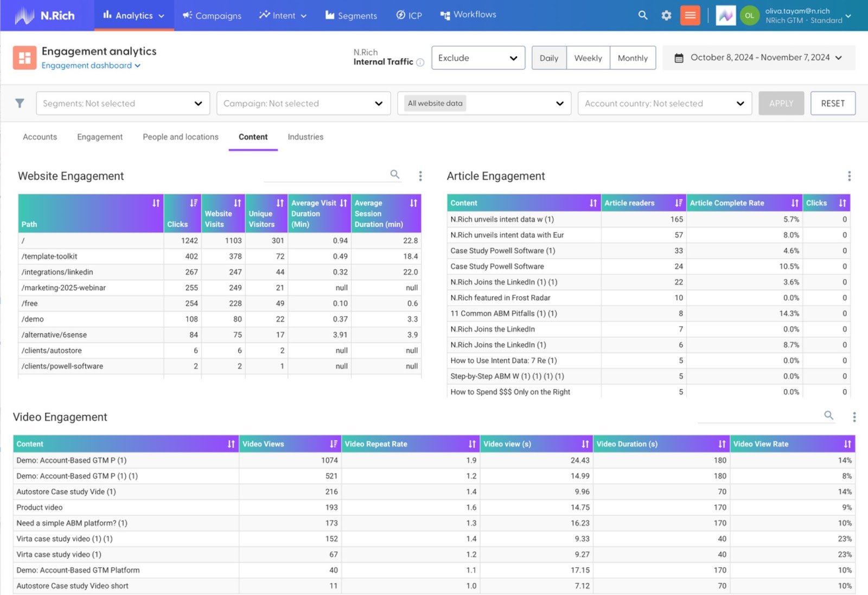The height and width of the screenshot is (595, 868).
Task: Open the Internal Traffic Exclude dropdown
Action: click(478, 58)
